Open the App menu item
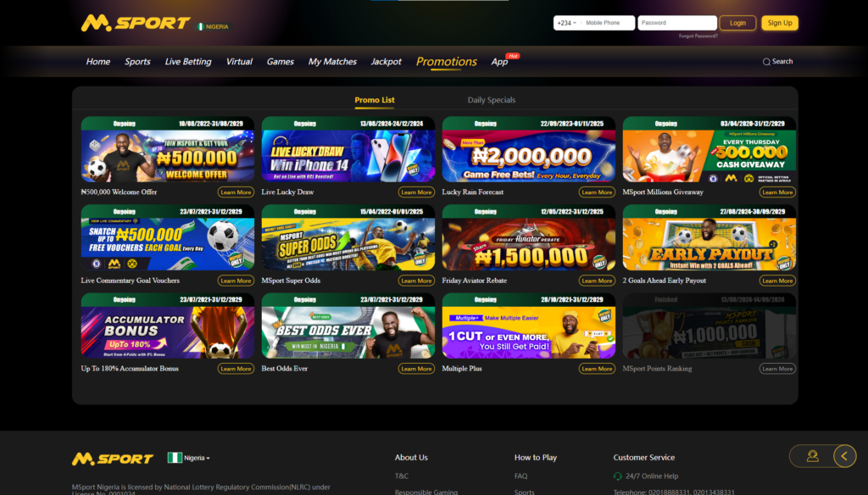Image resolution: width=868 pixels, height=495 pixels. (499, 62)
